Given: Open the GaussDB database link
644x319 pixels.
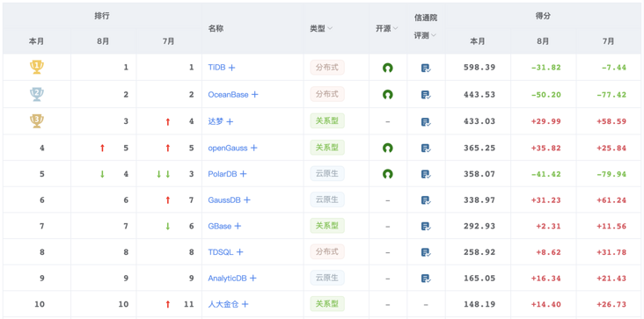Looking at the screenshot, I should pos(224,200).
